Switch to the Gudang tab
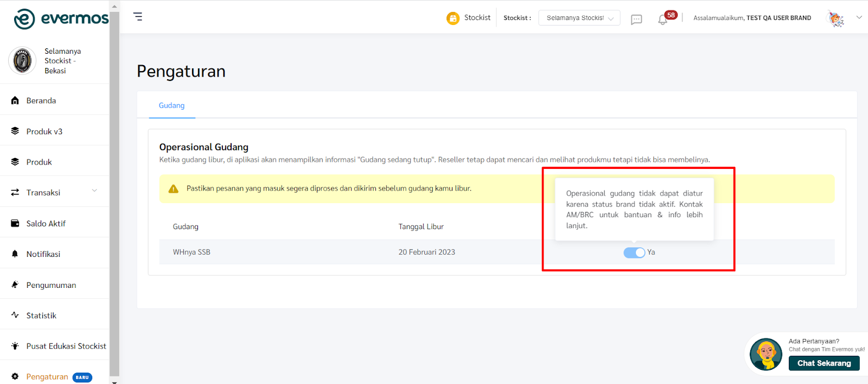The width and height of the screenshot is (868, 384). (171, 105)
